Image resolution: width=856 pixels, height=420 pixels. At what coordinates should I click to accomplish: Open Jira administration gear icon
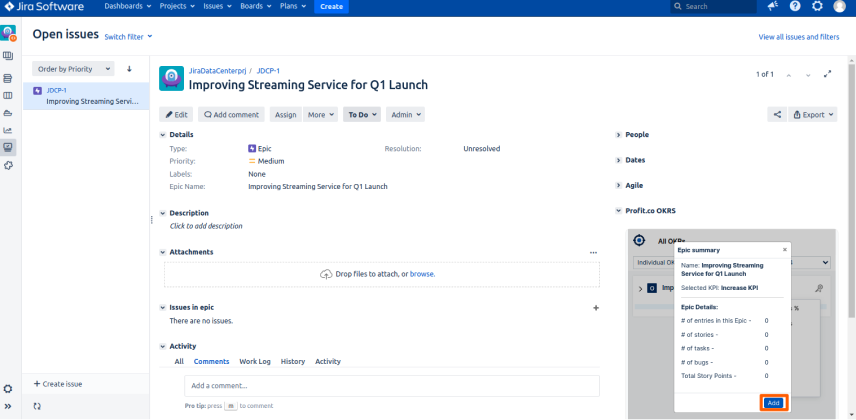(x=817, y=6)
